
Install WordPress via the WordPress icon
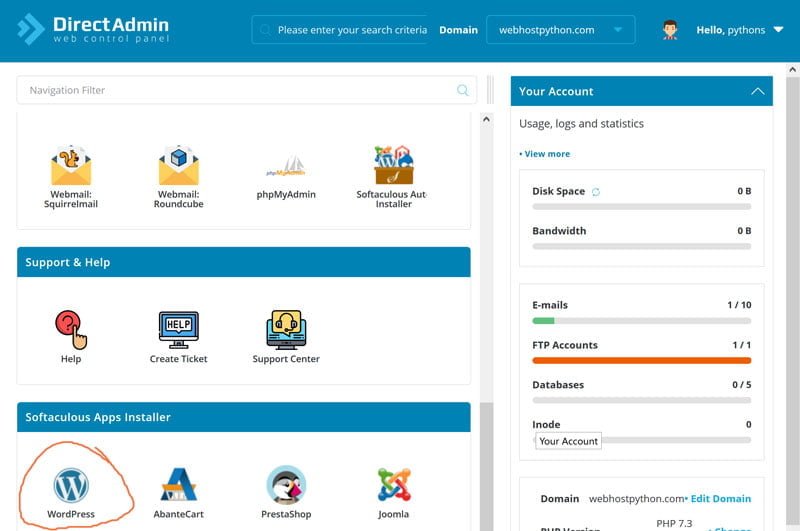point(71,486)
